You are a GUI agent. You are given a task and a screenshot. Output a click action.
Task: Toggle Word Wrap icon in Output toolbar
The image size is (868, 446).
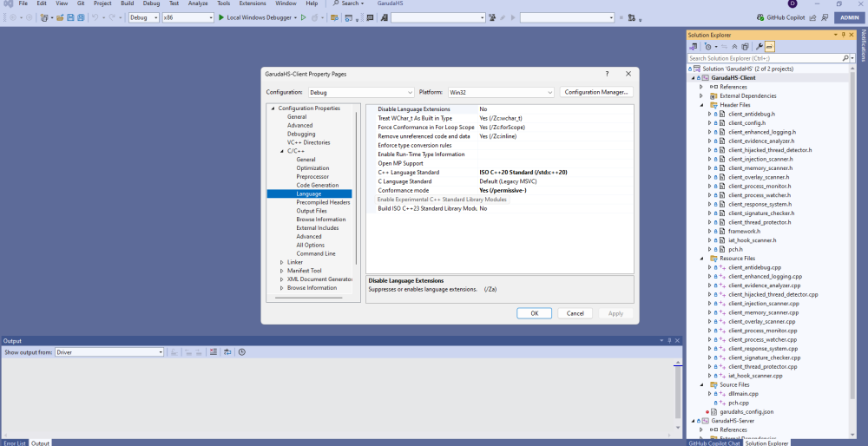227,352
